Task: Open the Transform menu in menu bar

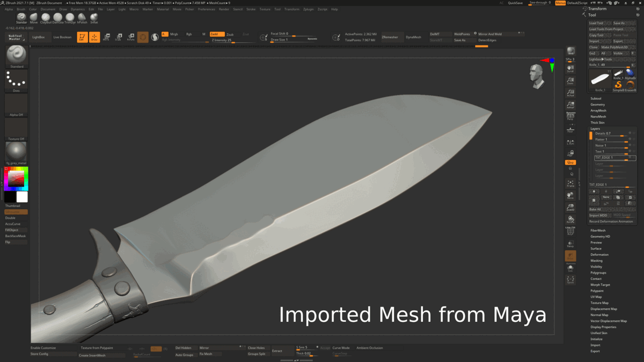Action: tap(292, 9)
